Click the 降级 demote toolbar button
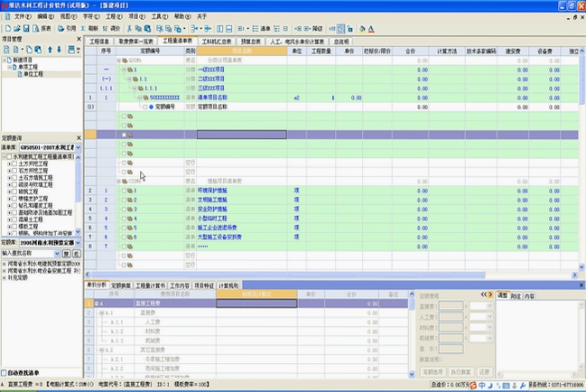This screenshot has width=586, height=392. click(x=313, y=28)
